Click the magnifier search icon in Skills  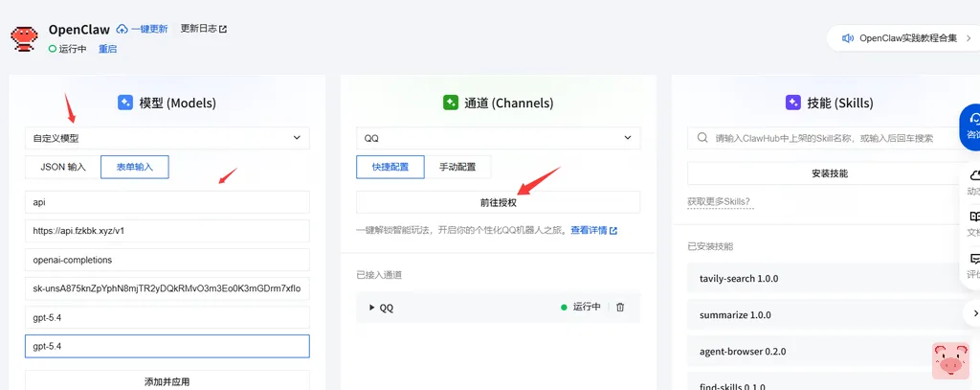[x=702, y=138]
